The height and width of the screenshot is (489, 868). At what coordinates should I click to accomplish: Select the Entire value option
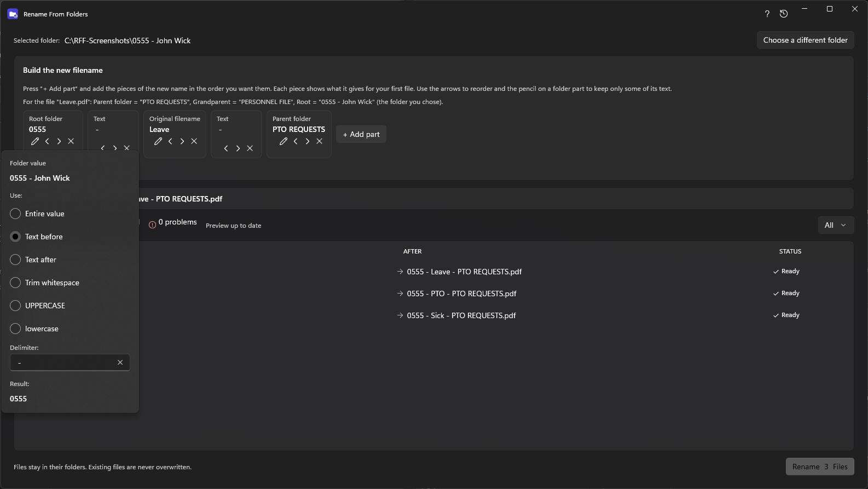(x=37, y=214)
